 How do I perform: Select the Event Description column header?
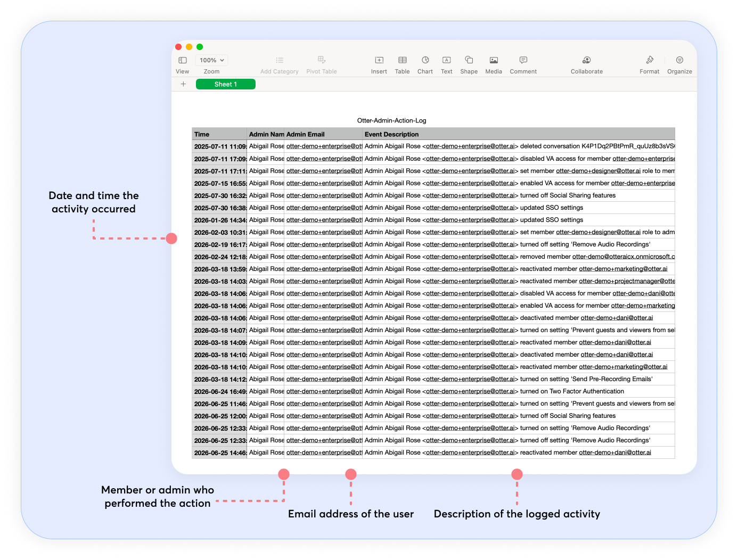pos(519,134)
